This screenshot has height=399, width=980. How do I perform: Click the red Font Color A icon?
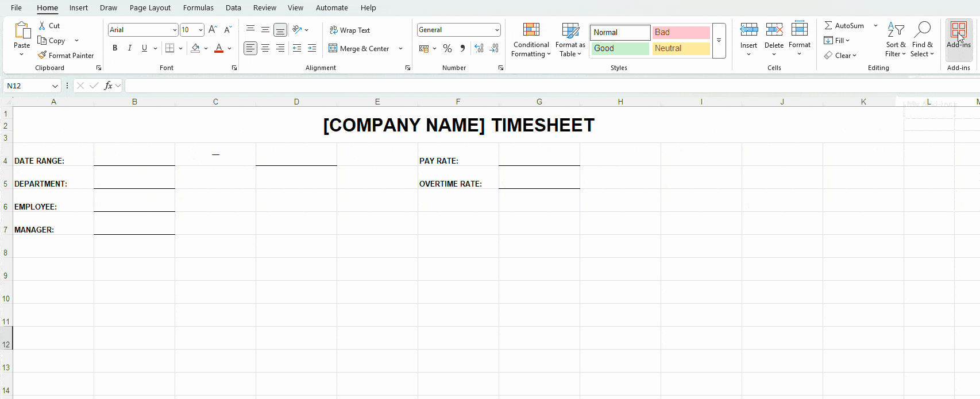219,48
